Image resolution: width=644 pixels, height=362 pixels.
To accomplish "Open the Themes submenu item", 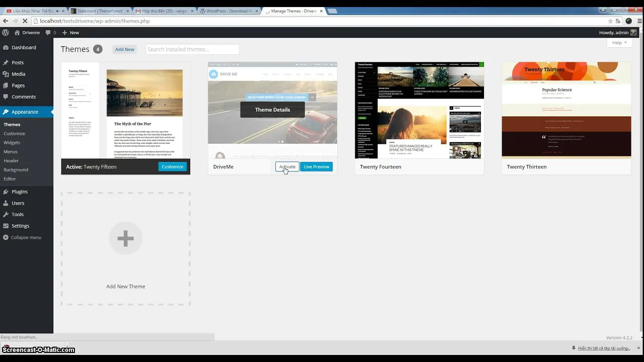I will tap(12, 124).
